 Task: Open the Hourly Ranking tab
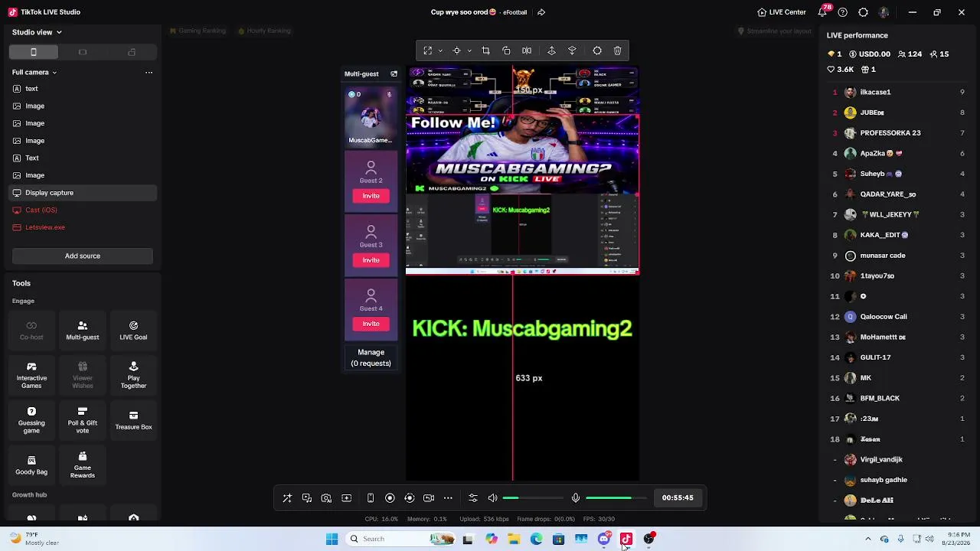pyautogui.click(x=264, y=31)
